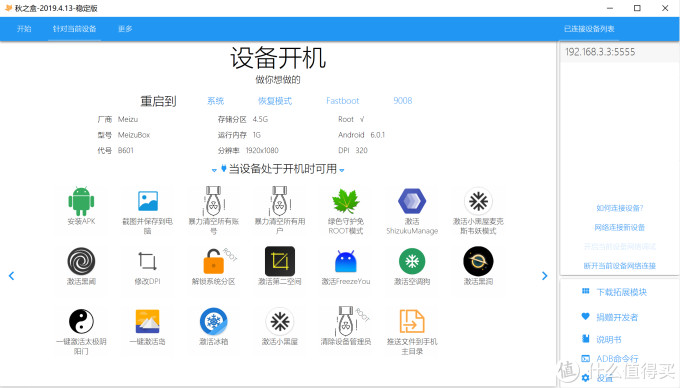
Task: Go to previous page with left arrow
Action: (x=11, y=276)
